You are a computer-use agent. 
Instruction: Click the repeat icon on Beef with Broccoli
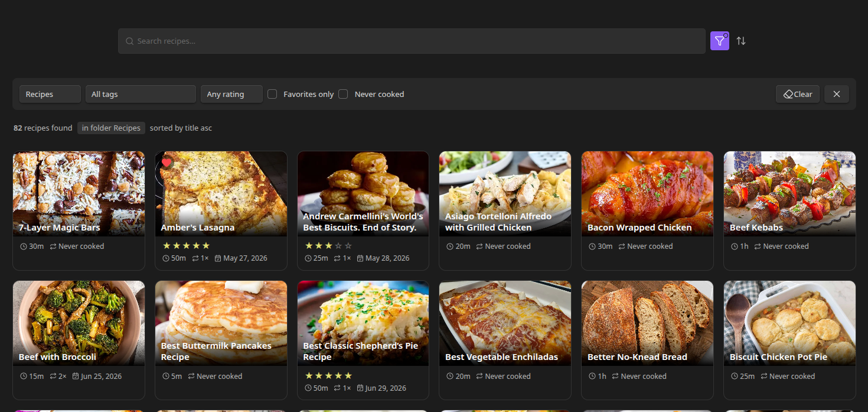(53, 376)
